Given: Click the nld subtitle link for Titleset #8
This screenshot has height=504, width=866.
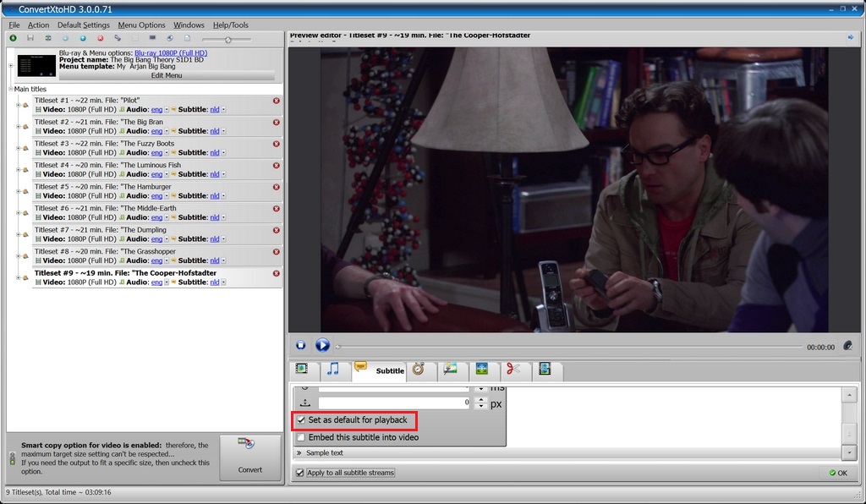Looking at the screenshot, I should point(215,260).
